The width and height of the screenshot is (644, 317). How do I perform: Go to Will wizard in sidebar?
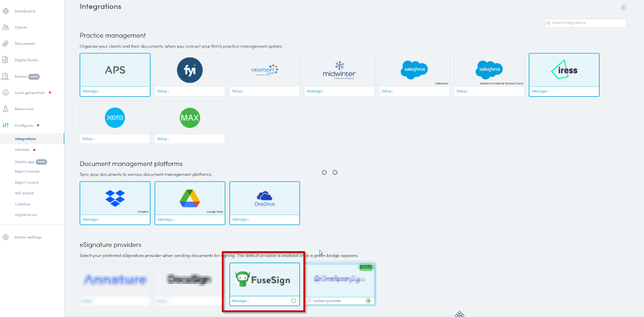pyautogui.click(x=24, y=193)
